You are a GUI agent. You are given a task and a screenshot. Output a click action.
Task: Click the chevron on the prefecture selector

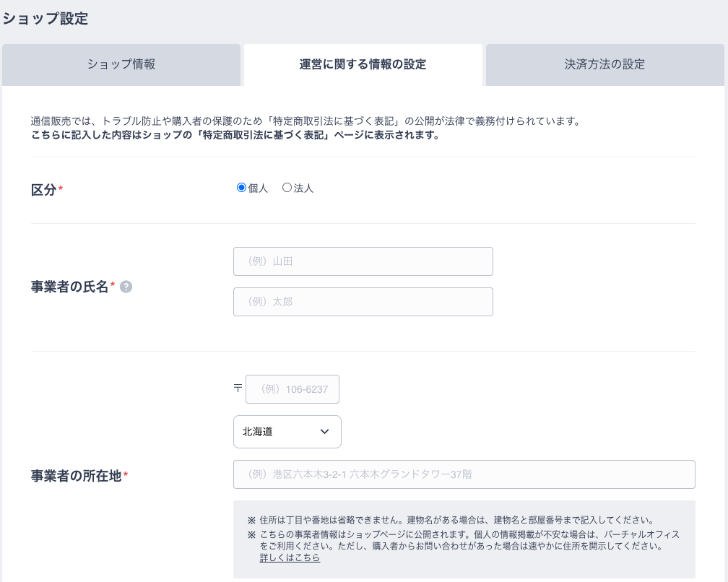pos(324,432)
